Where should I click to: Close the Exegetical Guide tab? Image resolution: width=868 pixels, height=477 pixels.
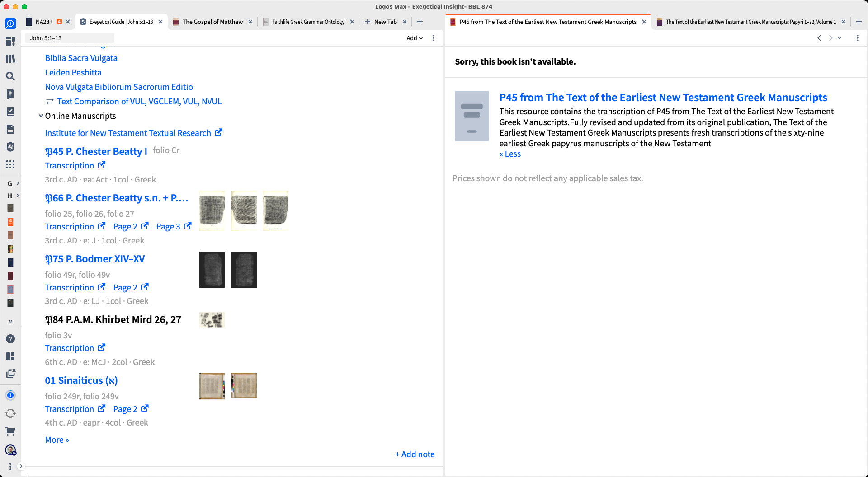[x=160, y=22]
